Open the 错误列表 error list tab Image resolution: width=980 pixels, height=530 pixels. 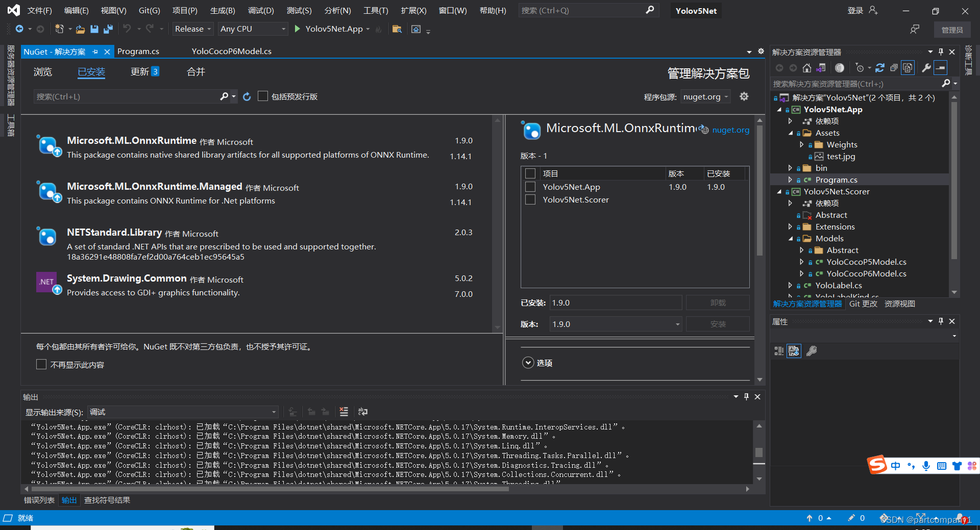coord(39,500)
